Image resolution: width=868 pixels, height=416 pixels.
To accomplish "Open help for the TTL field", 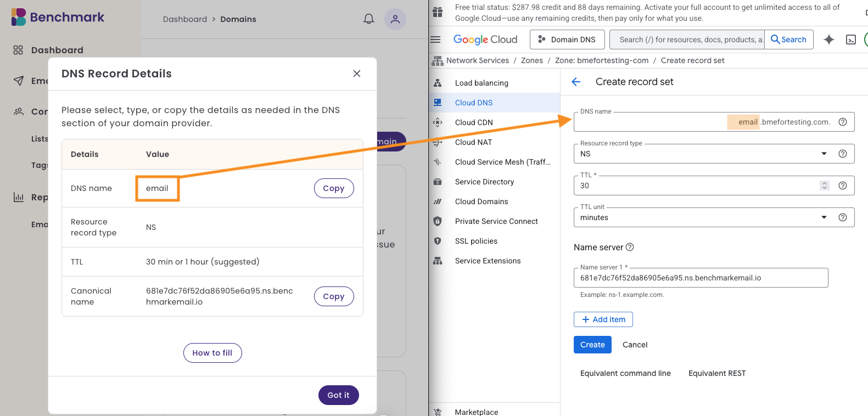I will [x=843, y=185].
